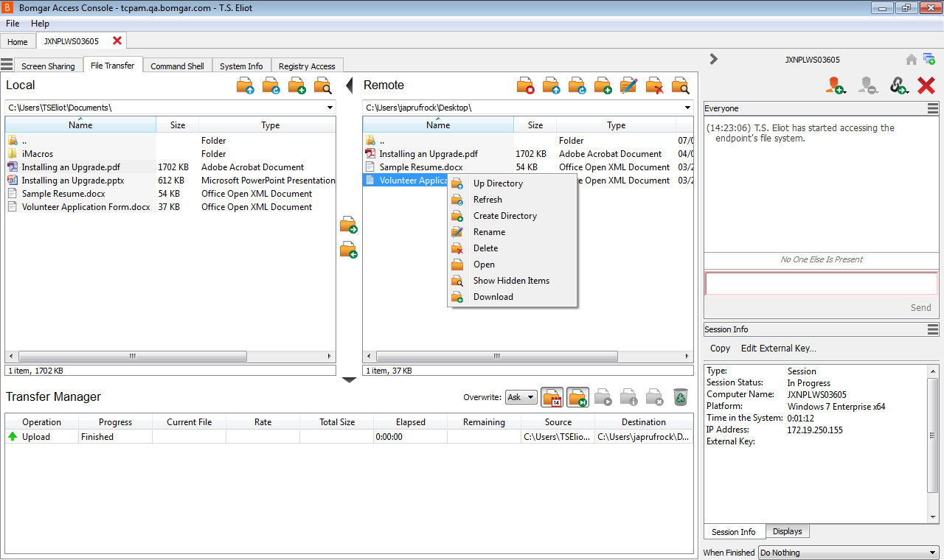Open invite user dropdown icon

pyautogui.click(x=836, y=86)
